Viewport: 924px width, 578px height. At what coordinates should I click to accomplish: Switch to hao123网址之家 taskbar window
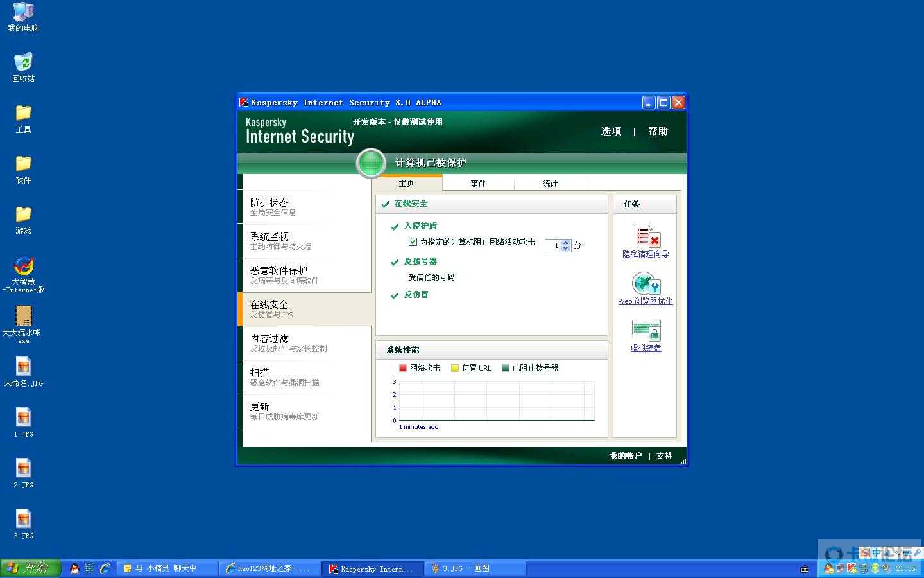(269, 568)
